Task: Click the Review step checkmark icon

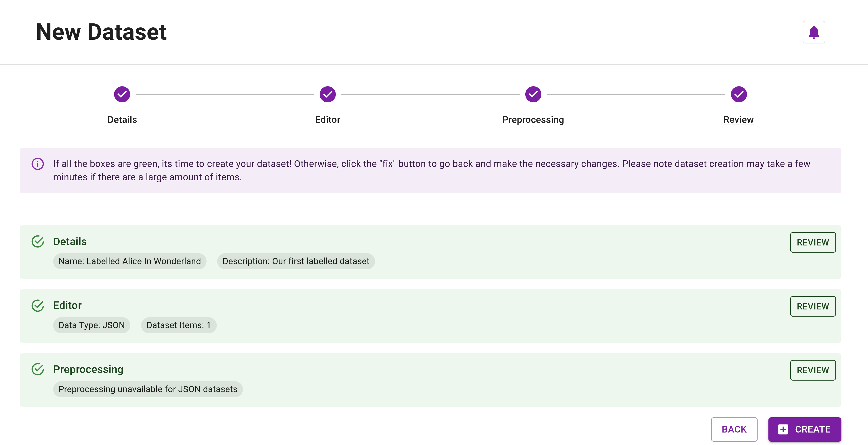Action: click(739, 94)
